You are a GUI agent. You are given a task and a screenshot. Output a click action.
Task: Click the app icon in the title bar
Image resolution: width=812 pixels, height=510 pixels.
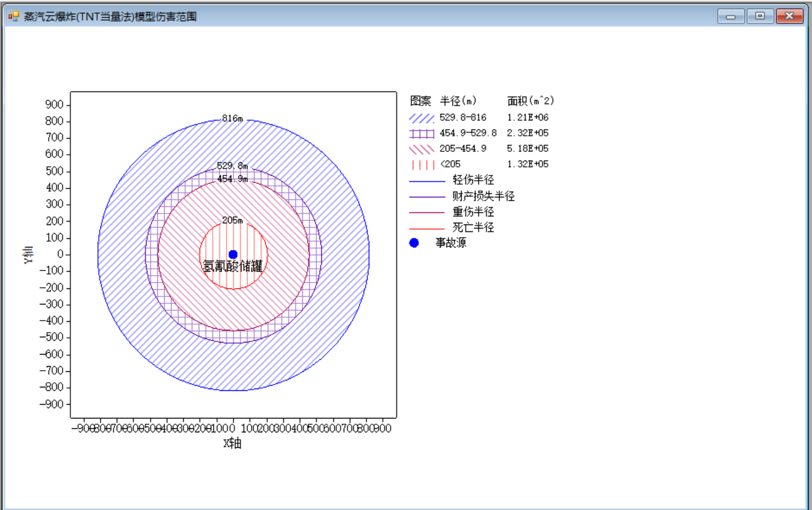13,16
